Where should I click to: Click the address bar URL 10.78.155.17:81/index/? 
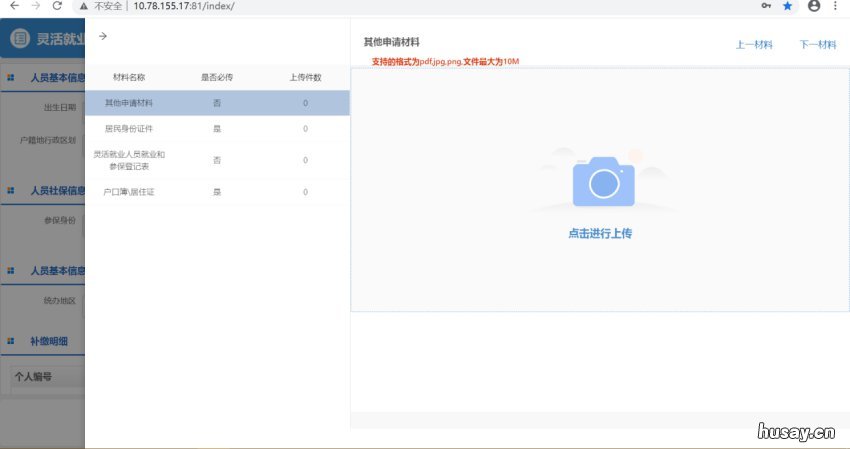[x=184, y=6]
